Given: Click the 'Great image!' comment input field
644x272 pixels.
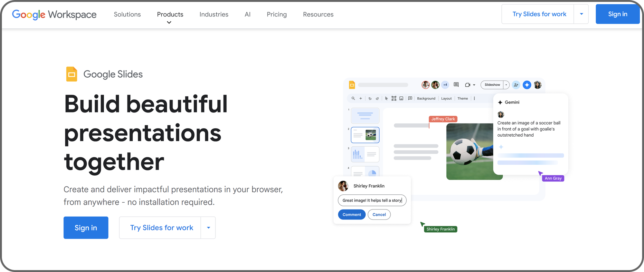Looking at the screenshot, I should pyautogui.click(x=372, y=200).
